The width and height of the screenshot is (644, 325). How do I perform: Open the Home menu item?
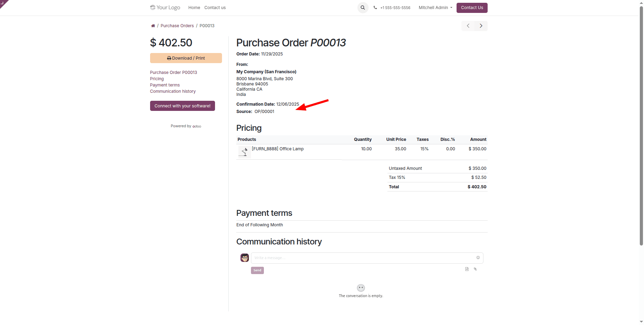pyautogui.click(x=194, y=7)
